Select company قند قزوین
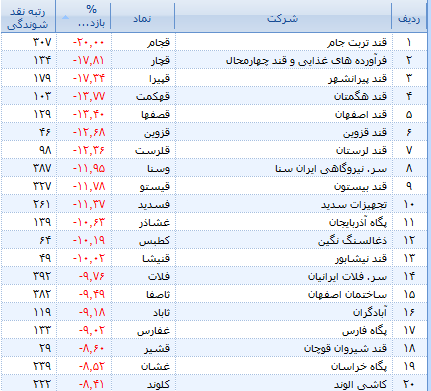This screenshot has height=391, width=431. coord(365,132)
